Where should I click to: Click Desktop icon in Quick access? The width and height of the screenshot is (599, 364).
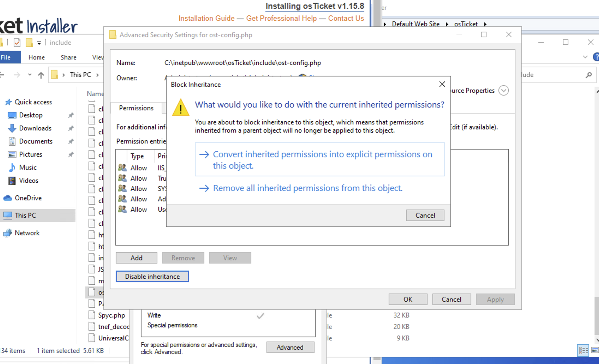(12, 115)
